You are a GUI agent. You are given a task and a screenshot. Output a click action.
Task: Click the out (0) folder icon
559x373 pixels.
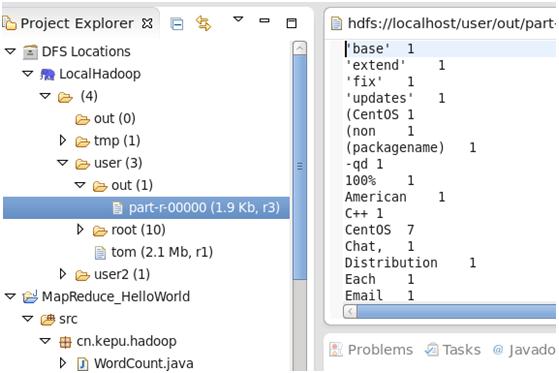click(x=82, y=119)
